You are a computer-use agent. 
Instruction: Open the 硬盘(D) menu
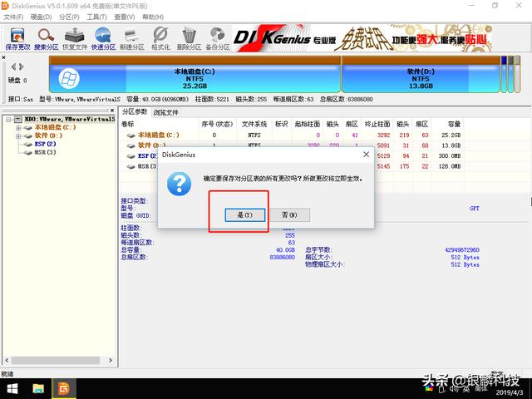(41, 17)
